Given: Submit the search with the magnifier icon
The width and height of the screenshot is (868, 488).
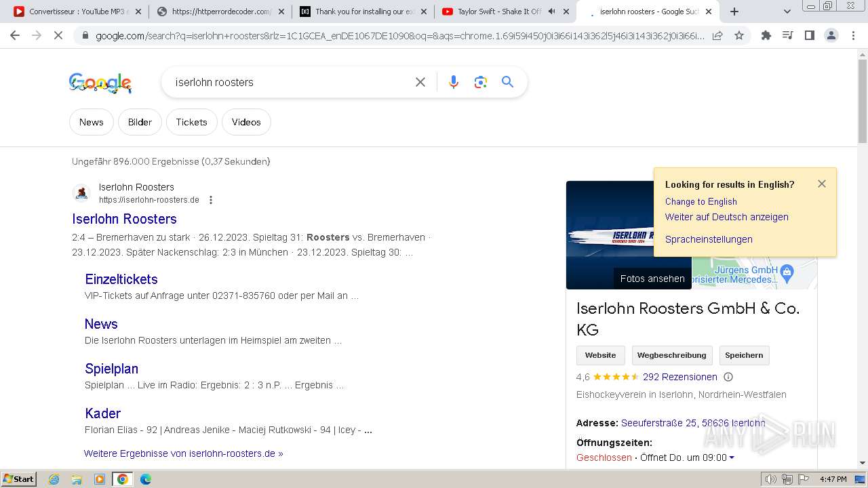Looking at the screenshot, I should pos(507,82).
